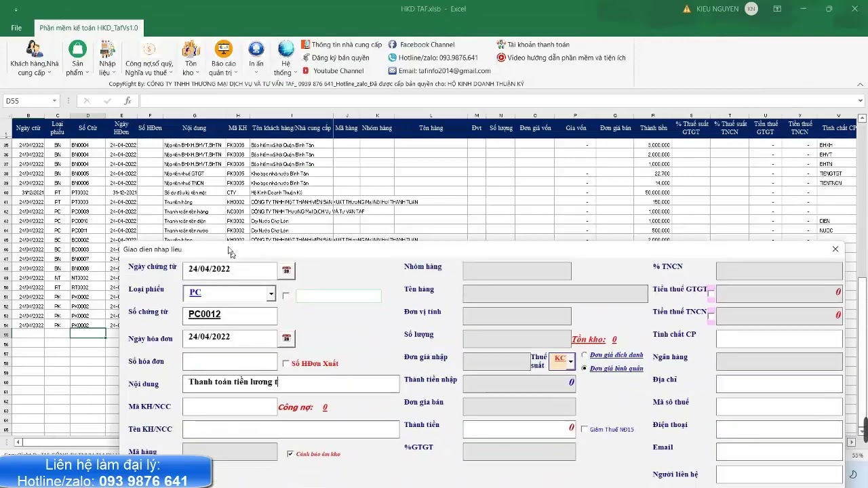The height and width of the screenshot is (488, 868).
Task: Close the Giao dien nhap lieu dialog
Action: tap(835, 249)
